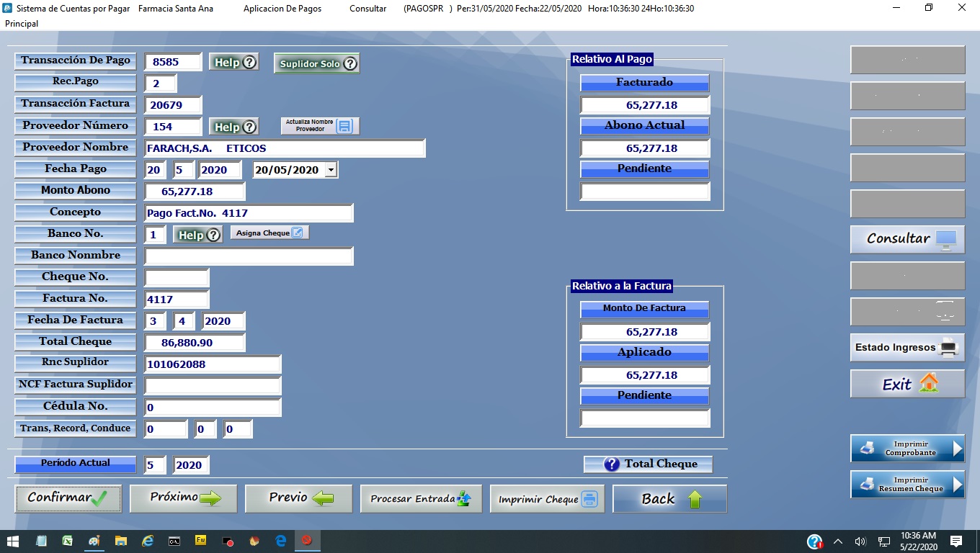Click Estado Ingresos printer icon

[x=948, y=348]
